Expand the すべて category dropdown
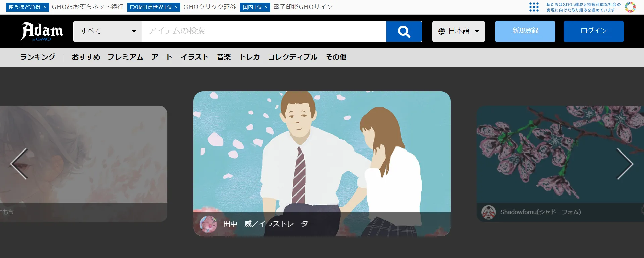Image resolution: width=644 pixels, height=258 pixels. [107, 31]
